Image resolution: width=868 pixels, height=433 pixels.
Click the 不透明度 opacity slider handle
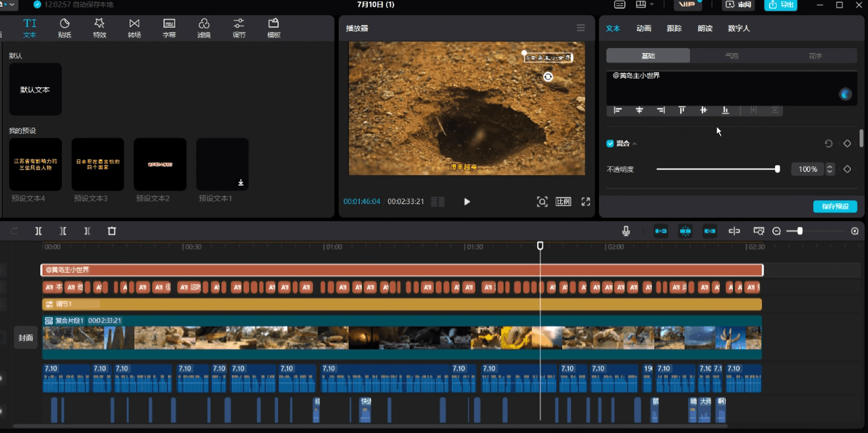(x=777, y=169)
